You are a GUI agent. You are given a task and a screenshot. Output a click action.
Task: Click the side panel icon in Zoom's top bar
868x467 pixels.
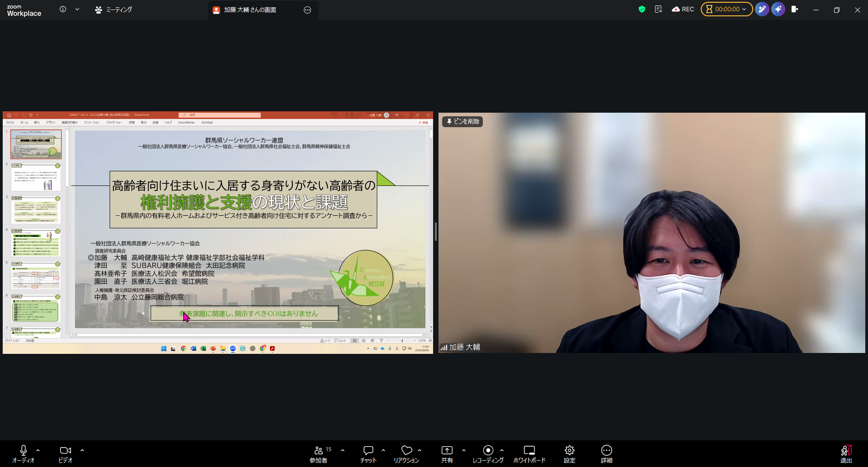tap(794, 9)
